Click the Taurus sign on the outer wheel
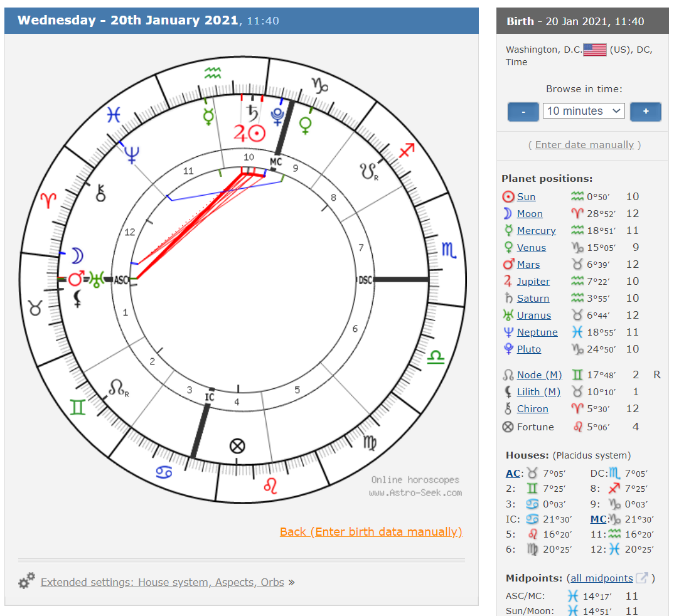Viewport: 674px width, 616px height. pos(36,308)
